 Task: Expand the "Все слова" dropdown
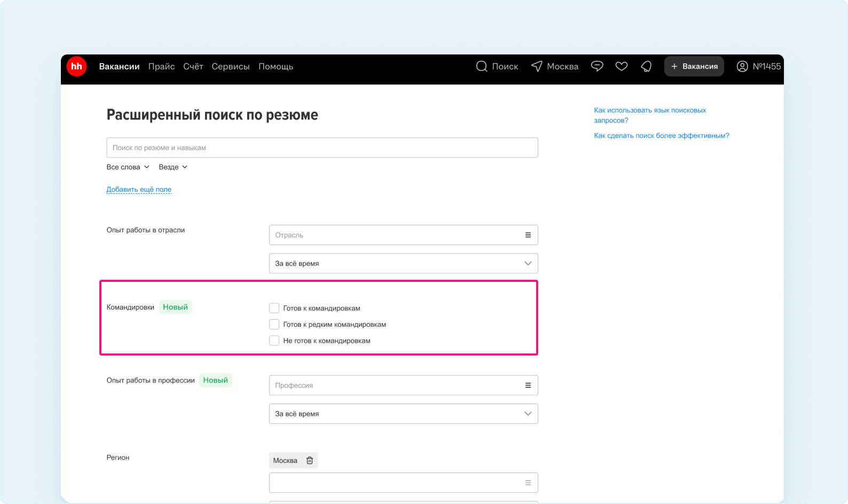[x=128, y=167]
